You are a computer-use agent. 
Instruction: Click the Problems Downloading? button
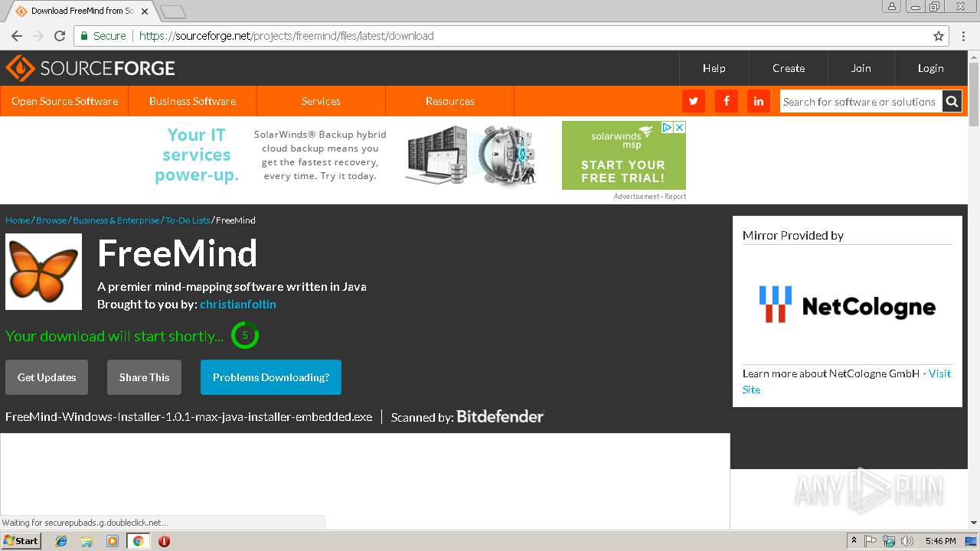(x=271, y=377)
